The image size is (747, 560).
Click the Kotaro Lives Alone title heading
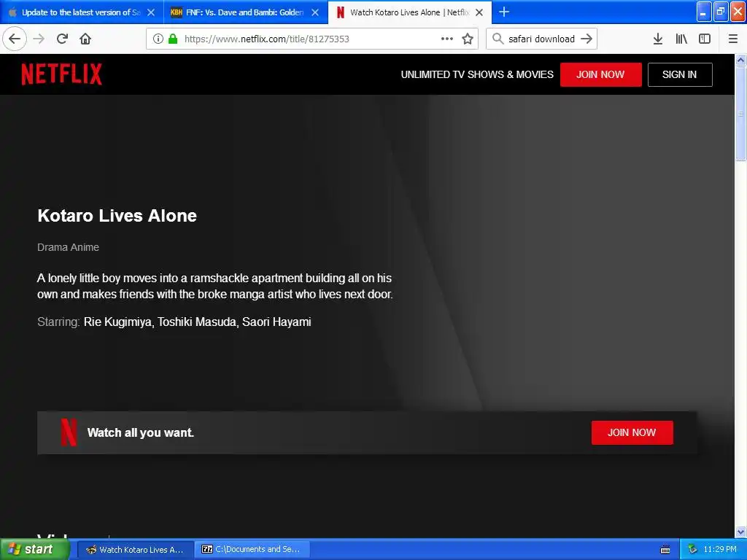[117, 216]
